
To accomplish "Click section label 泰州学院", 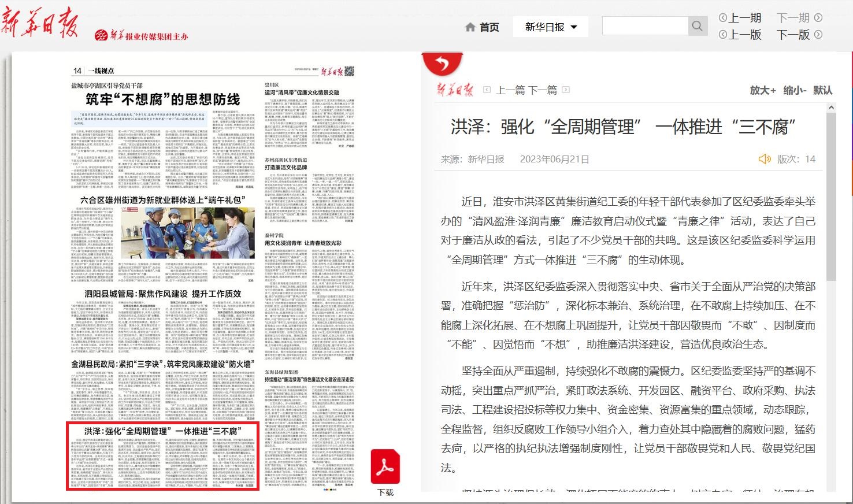I will (274, 236).
